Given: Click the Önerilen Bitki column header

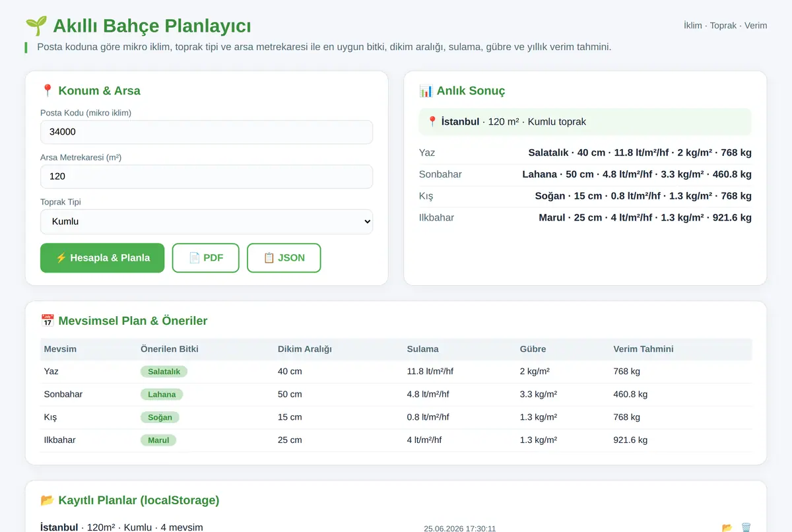Looking at the screenshot, I should (x=170, y=349).
